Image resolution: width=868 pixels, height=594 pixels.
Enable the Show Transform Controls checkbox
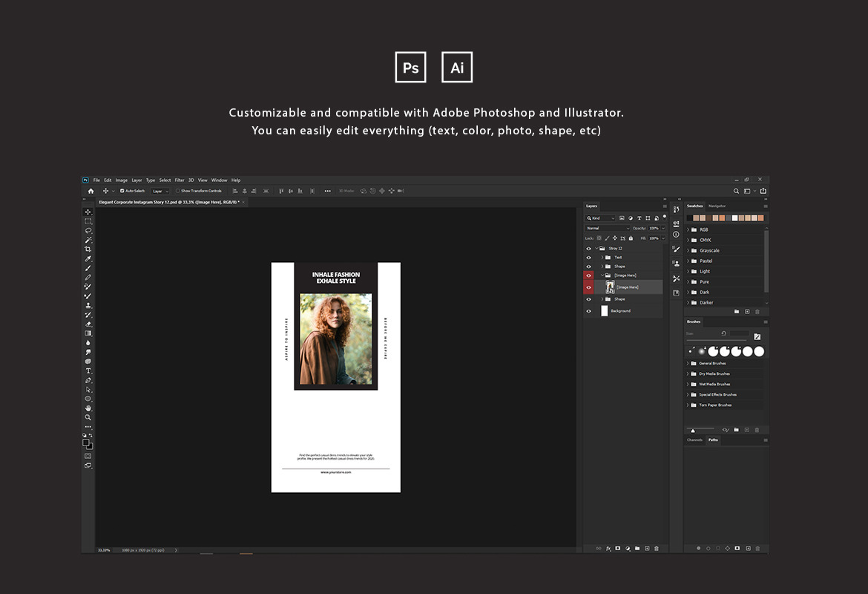177,191
